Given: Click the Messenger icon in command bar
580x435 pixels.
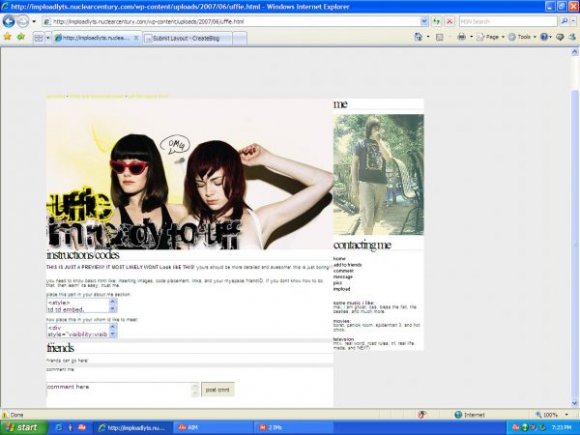Looking at the screenshot, I should (560, 37).
